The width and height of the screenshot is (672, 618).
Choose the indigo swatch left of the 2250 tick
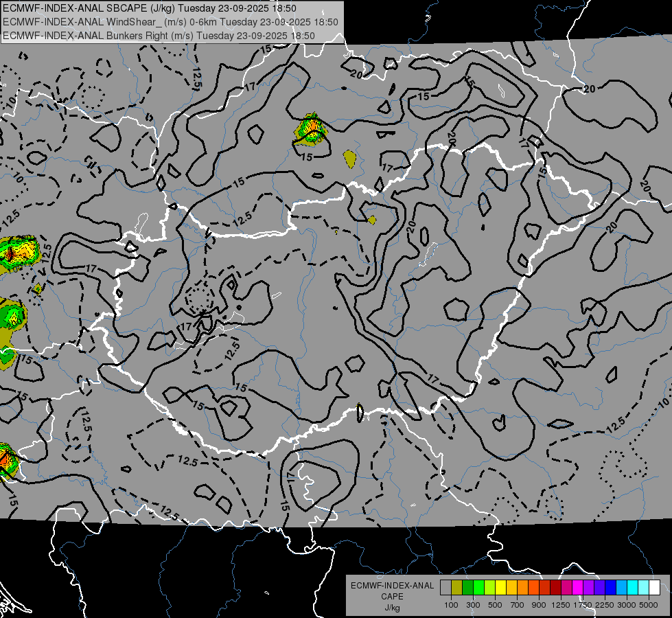(599, 588)
